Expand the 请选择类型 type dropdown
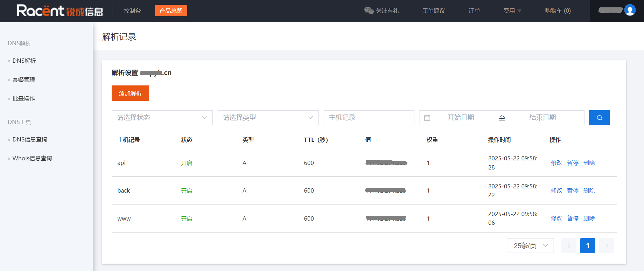This screenshot has height=271, width=644. click(x=268, y=118)
